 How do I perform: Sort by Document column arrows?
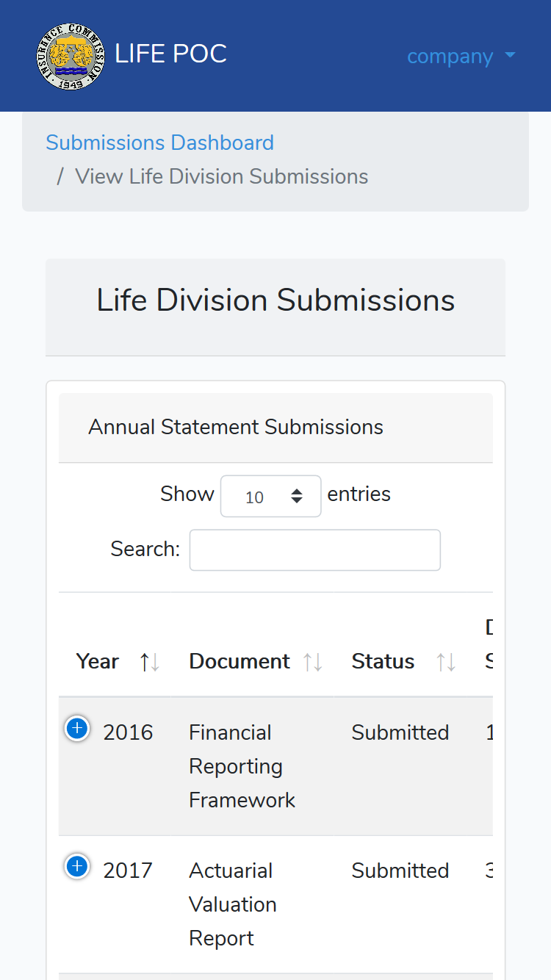[313, 662]
